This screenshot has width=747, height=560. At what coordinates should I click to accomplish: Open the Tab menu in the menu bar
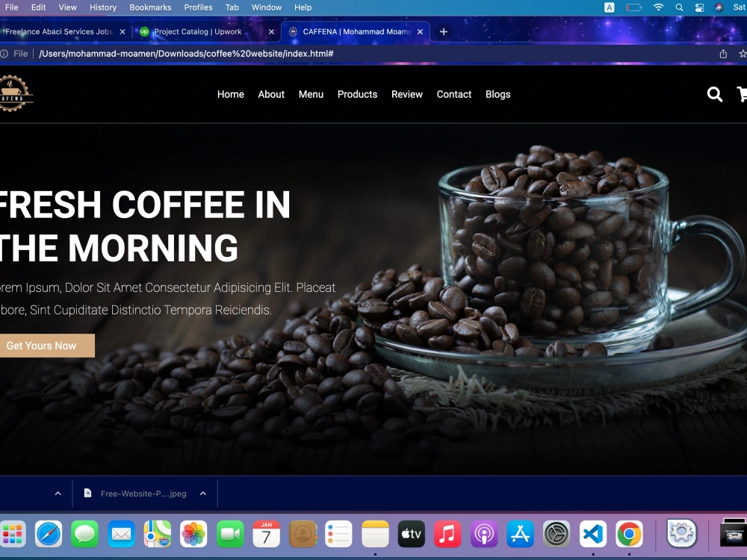[232, 7]
